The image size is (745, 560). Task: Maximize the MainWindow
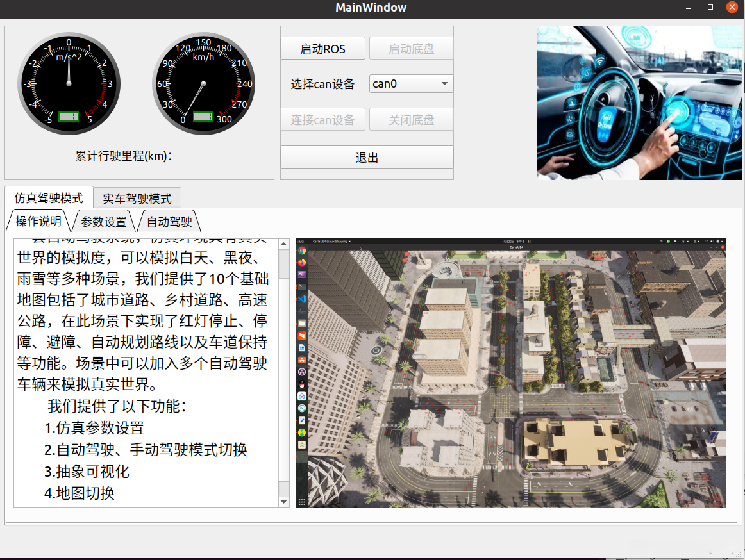tap(710, 7)
